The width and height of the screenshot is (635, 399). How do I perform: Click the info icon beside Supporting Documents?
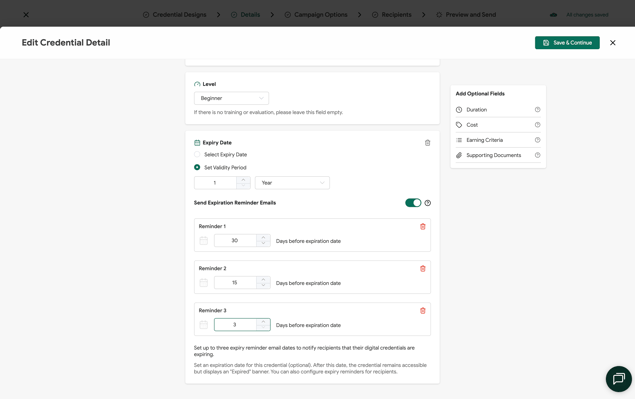pos(537,155)
